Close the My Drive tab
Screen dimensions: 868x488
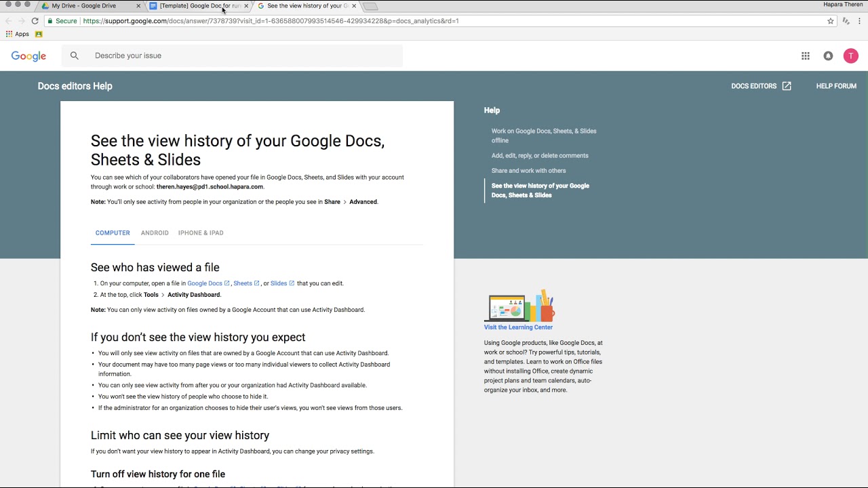tap(138, 6)
